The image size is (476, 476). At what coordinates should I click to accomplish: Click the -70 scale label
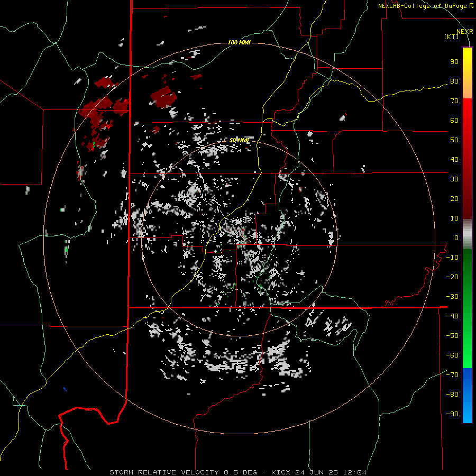(452, 375)
